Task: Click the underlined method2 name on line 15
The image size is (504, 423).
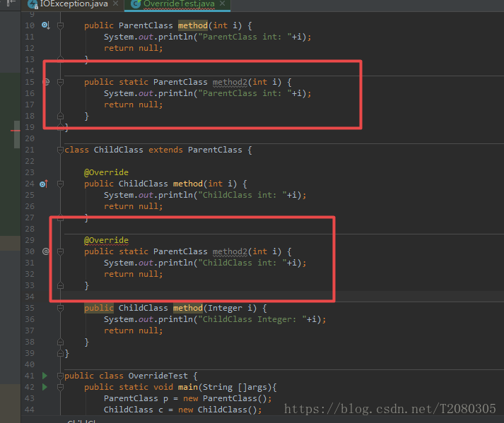Action: pyautogui.click(x=230, y=82)
